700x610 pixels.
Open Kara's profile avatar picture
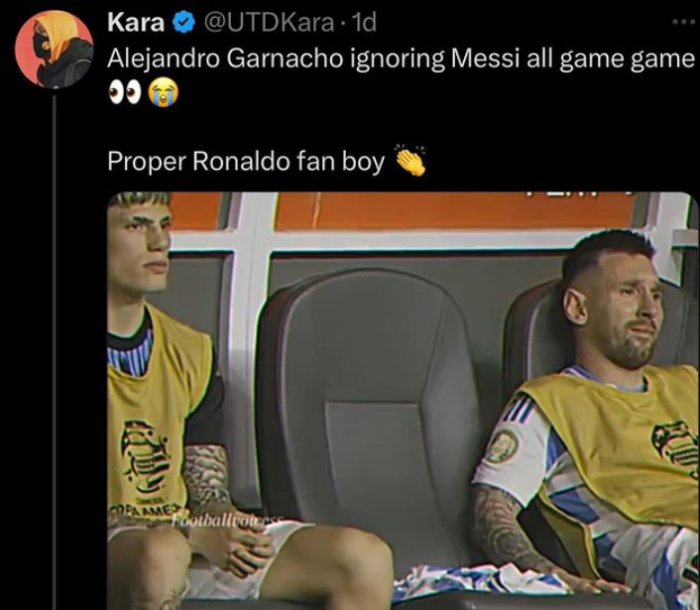[54, 49]
